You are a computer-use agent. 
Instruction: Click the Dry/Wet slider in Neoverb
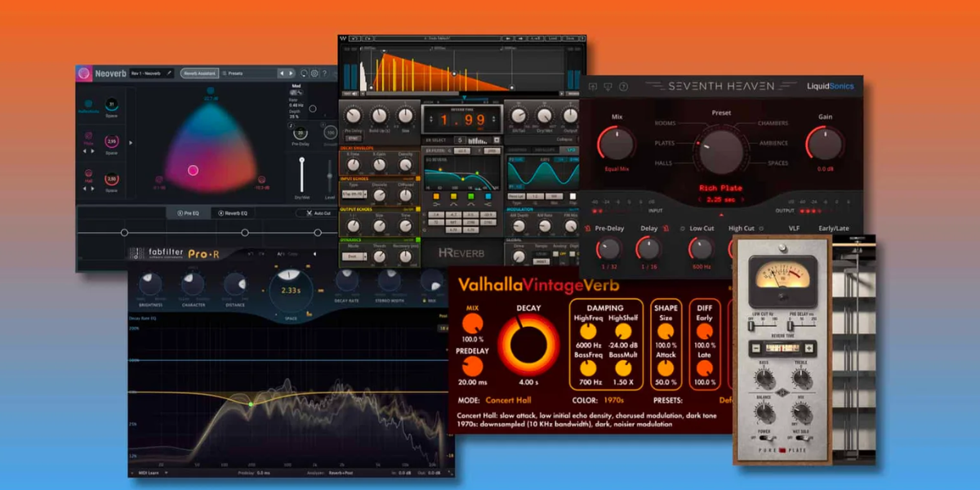[x=301, y=175]
